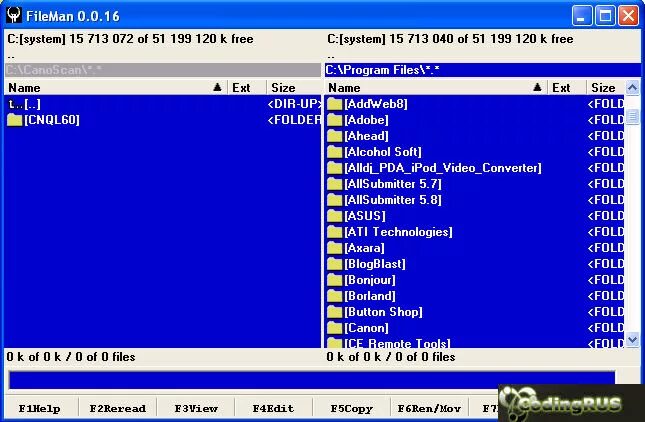Click left panel C:[system] drive info

coord(130,39)
